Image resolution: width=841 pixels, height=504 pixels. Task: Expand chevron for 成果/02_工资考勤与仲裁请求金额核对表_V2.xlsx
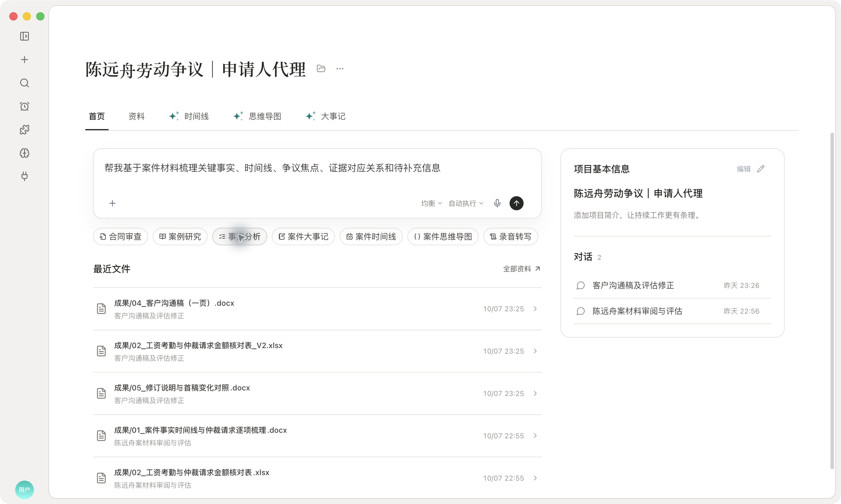(x=536, y=351)
